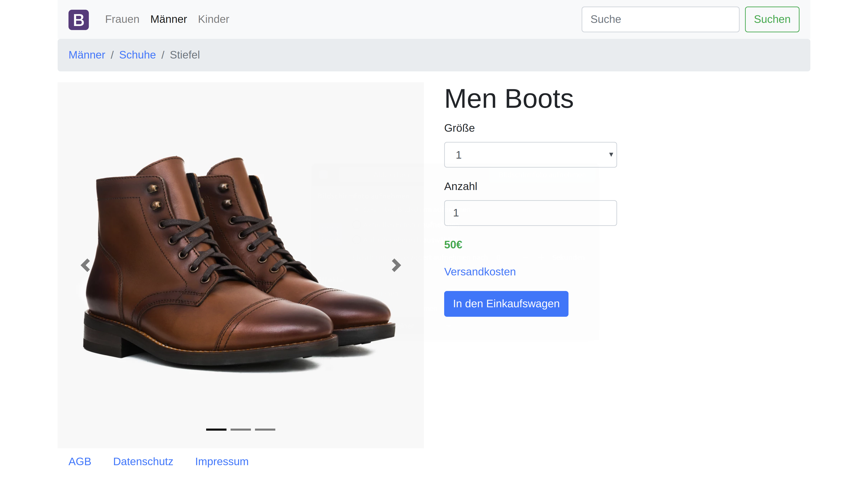Viewport: 868px width, 488px height.
Task: Select the third carousel indicator bar
Action: click(x=265, y=429)
